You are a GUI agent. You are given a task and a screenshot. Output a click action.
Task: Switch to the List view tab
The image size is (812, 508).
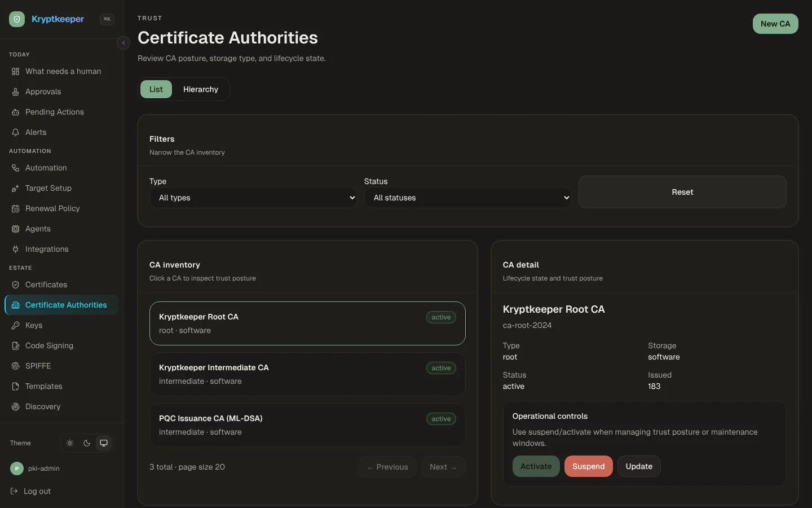pos(156,89)
